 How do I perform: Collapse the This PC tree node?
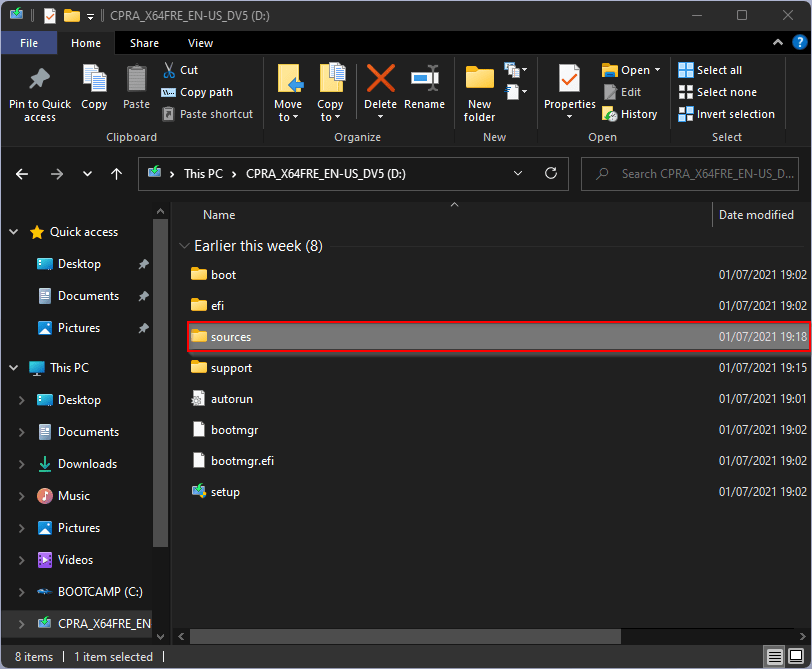point(14,368)
